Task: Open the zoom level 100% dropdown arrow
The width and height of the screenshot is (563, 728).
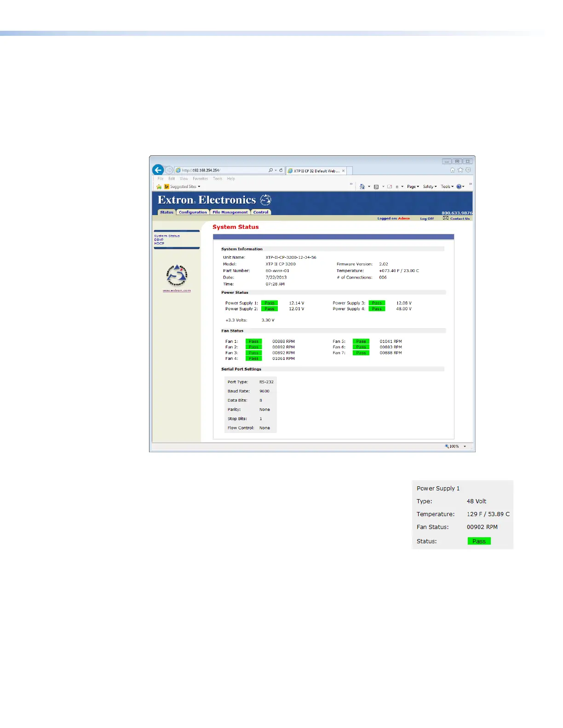Action: 465,446
